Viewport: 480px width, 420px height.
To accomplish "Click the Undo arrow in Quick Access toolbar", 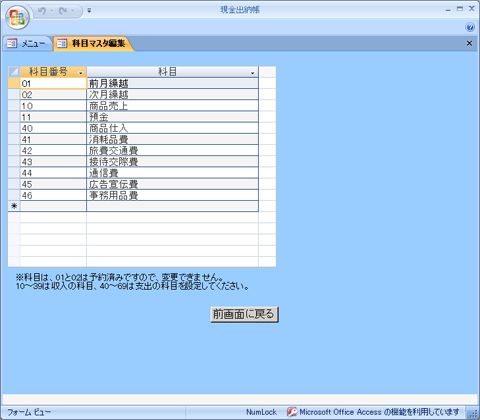I will 42,11.
